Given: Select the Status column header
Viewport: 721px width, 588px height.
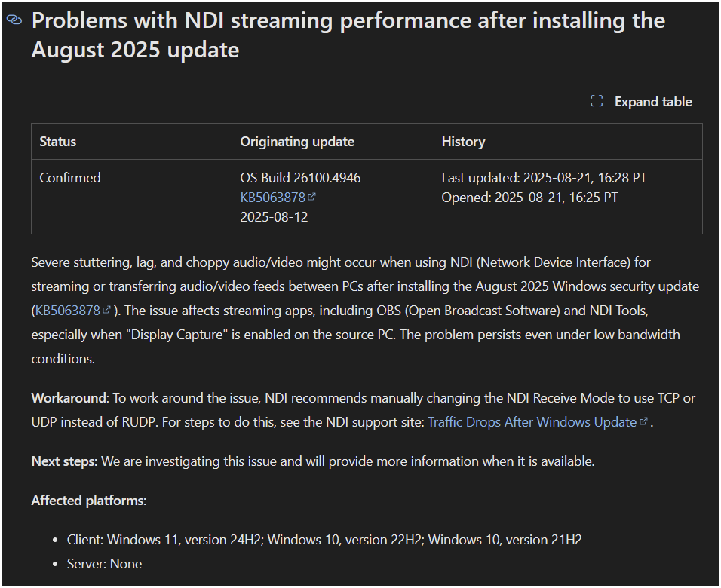Looking at the screenshot, I should 58,142.
